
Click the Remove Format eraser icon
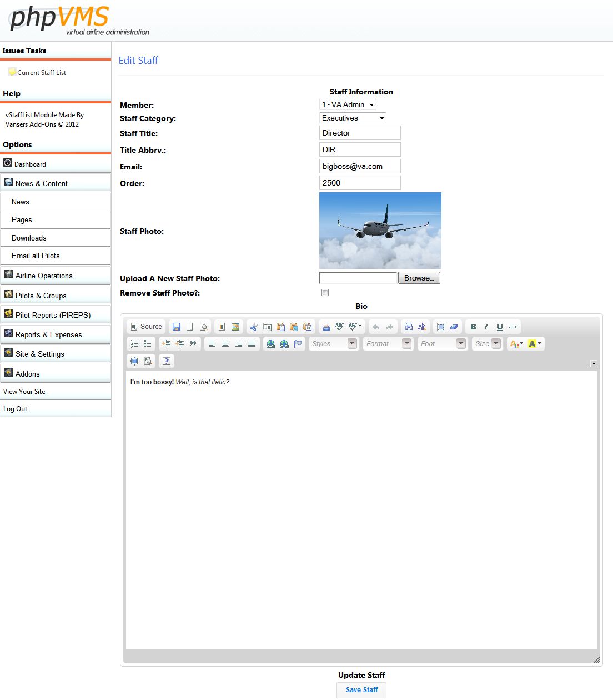pos(454,327)
